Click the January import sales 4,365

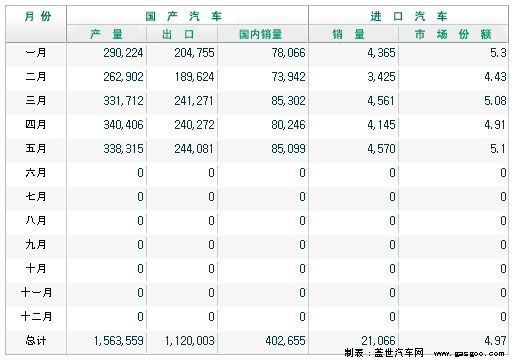381,53
